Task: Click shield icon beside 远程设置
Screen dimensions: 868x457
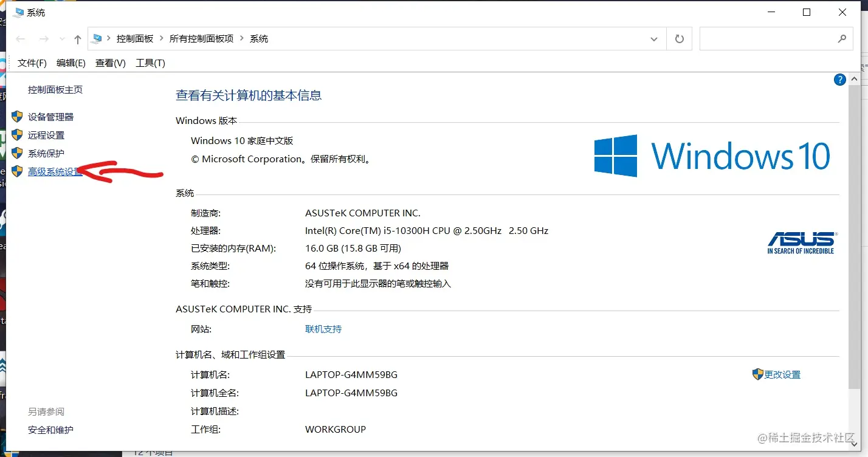Action: pyautogui.click(x=17, y=135)
